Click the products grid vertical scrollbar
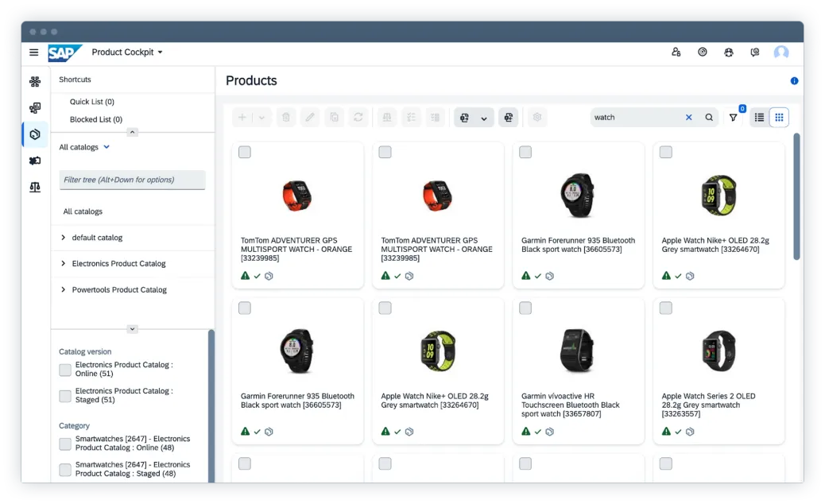825x504 pixels. pyautogui.click(x=796, y=196)
